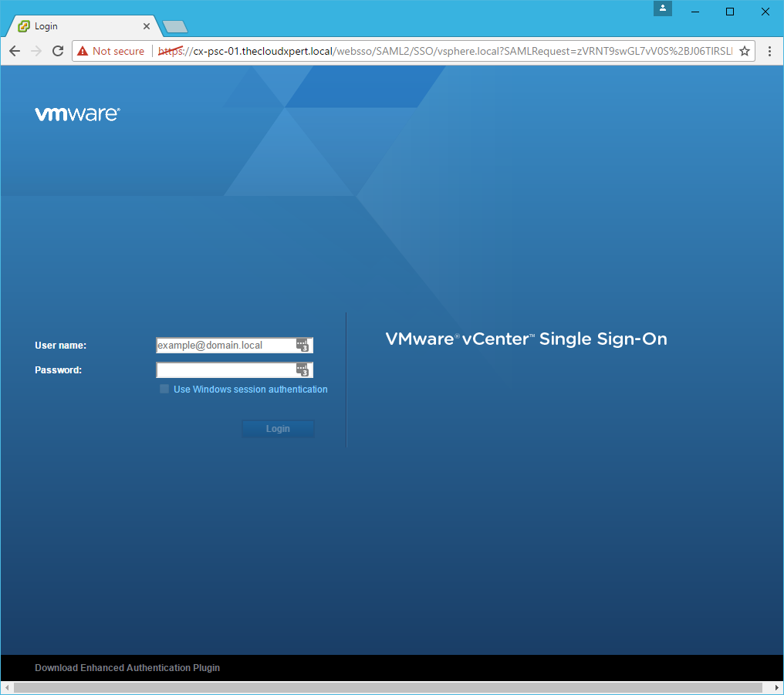
Task: Click the Not secure warning triangle
Action: (x=83, y=51)
